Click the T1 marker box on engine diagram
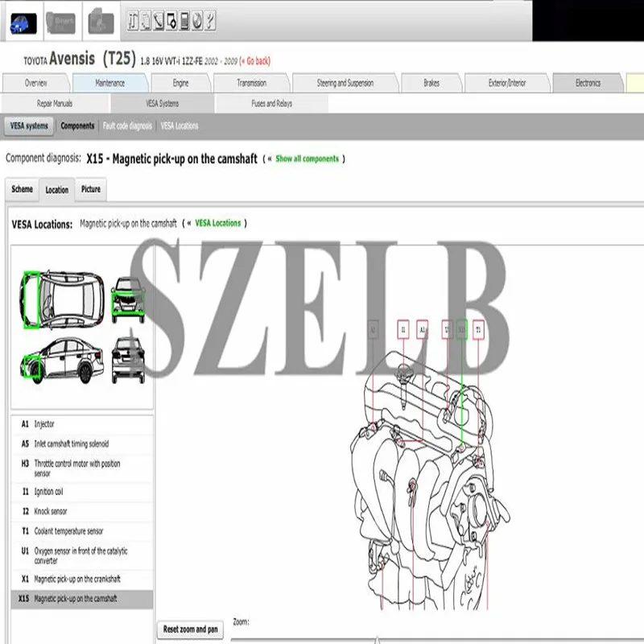This screenshot has height=644, width=644. 478,329
